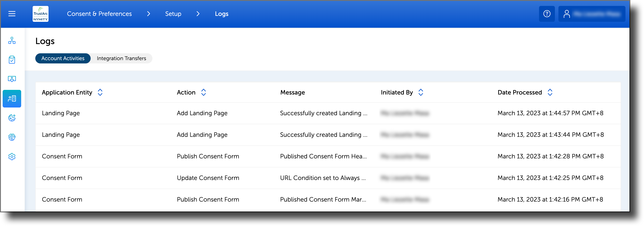
Task: Sort by Date Processed column arrows
Action: point(550,92)
